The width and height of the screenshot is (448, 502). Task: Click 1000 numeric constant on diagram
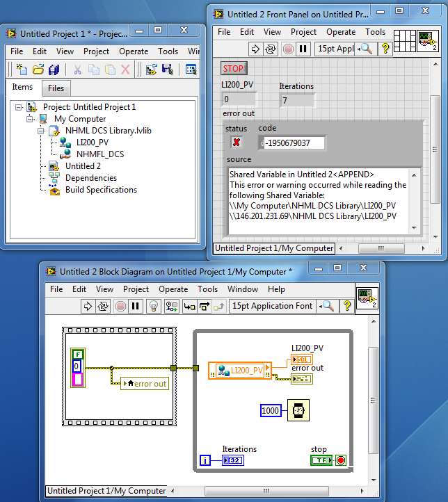coord(271,410)
